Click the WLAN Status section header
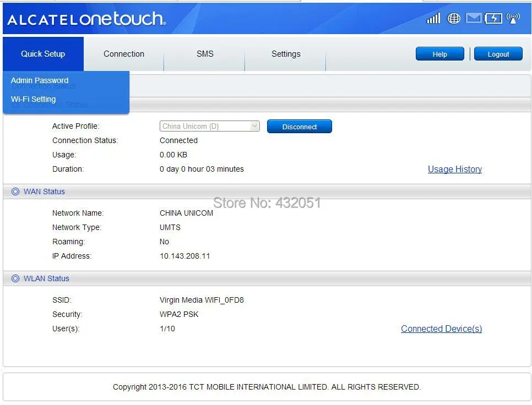The height and width of the screenshot is (405, 532). click(x=267, y=278)
